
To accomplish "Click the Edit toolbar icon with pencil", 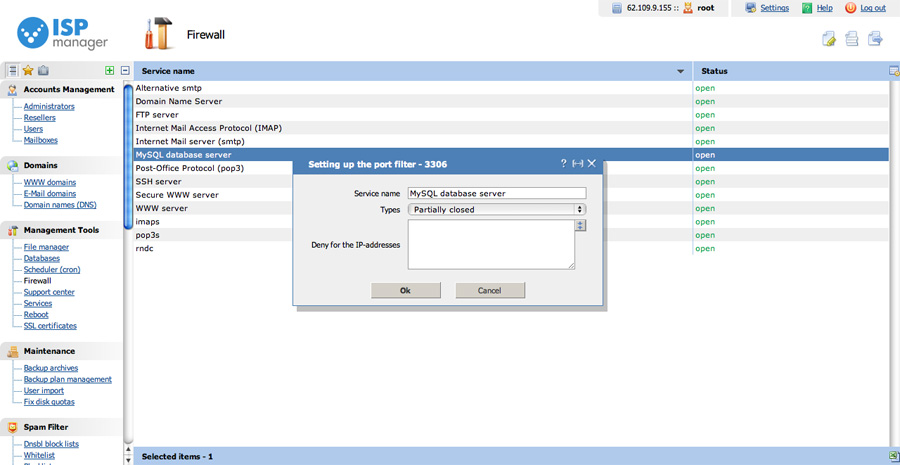I will click(x=829, y=39).
